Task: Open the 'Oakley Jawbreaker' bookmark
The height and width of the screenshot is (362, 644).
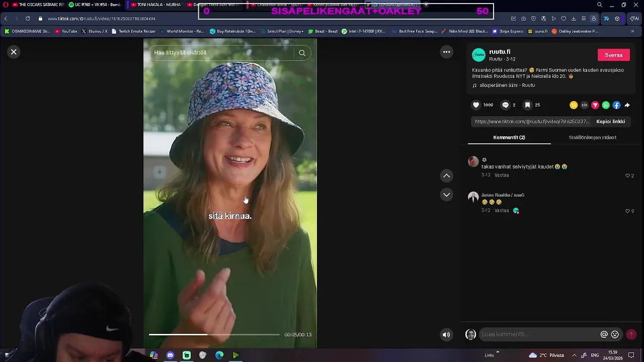Action: coord(575,31)
